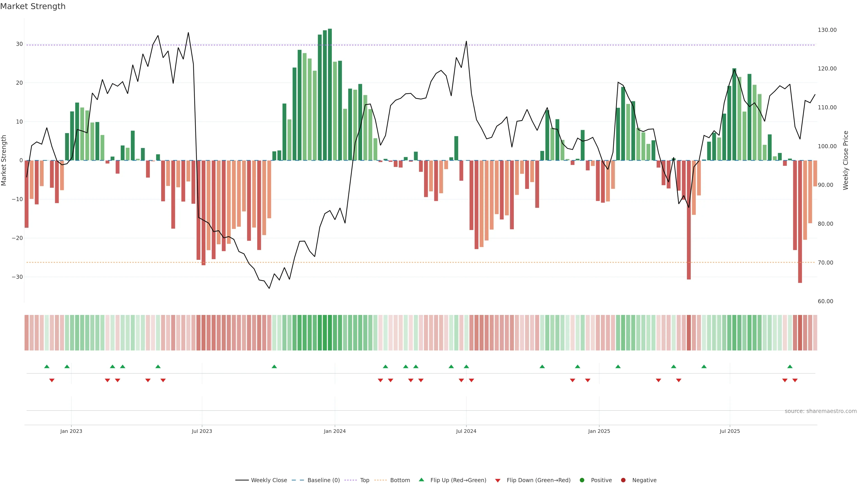Screen dimensions: 868x488
Task: Toggle the Baseline (0) legend label
Action: click(323, 480)
